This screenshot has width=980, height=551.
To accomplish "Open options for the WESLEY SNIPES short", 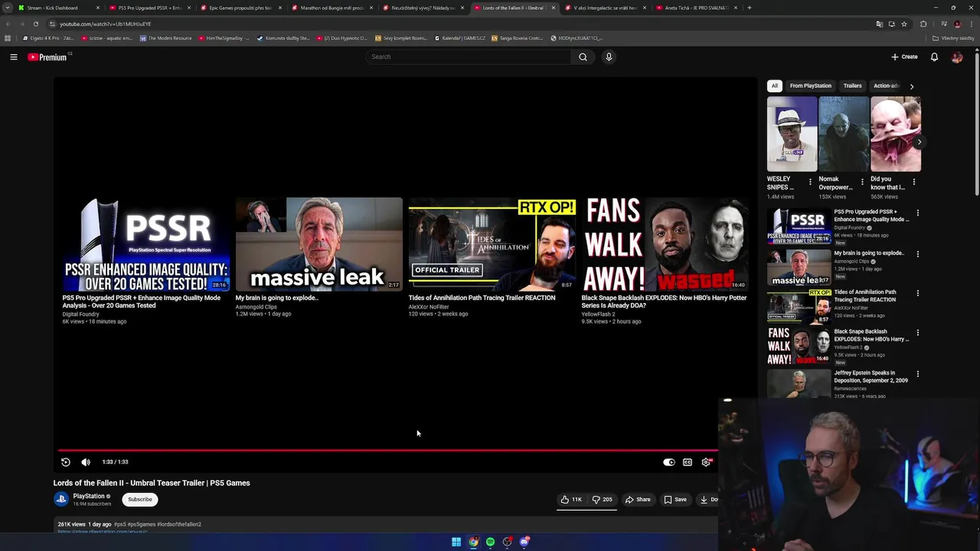I will tap(811, 182).
